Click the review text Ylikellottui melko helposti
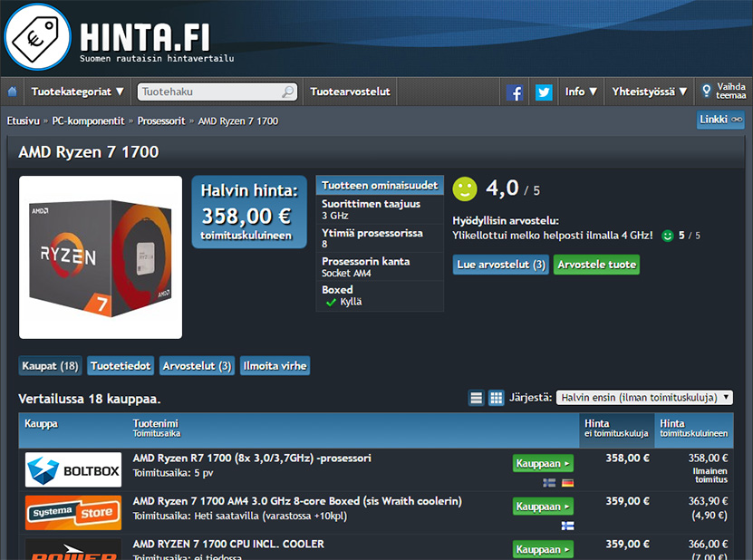Viewport: 753px width, 560px height. click(553, 236)
